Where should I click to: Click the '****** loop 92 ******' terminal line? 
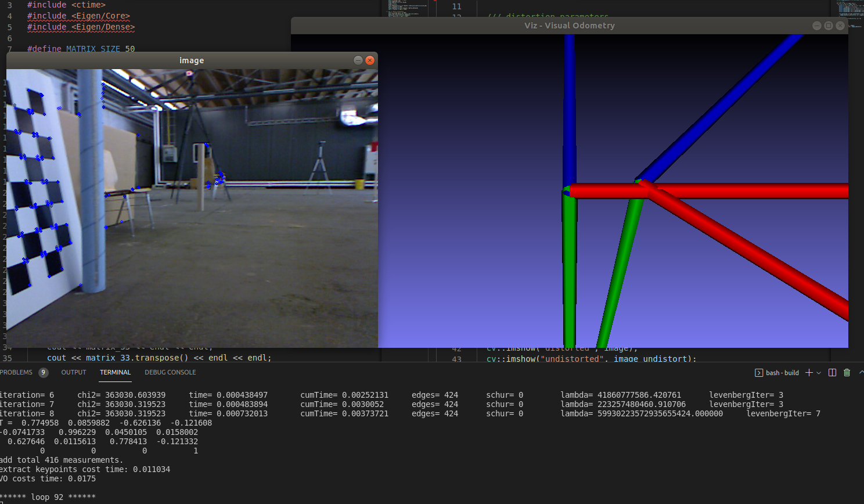[48, 497]
